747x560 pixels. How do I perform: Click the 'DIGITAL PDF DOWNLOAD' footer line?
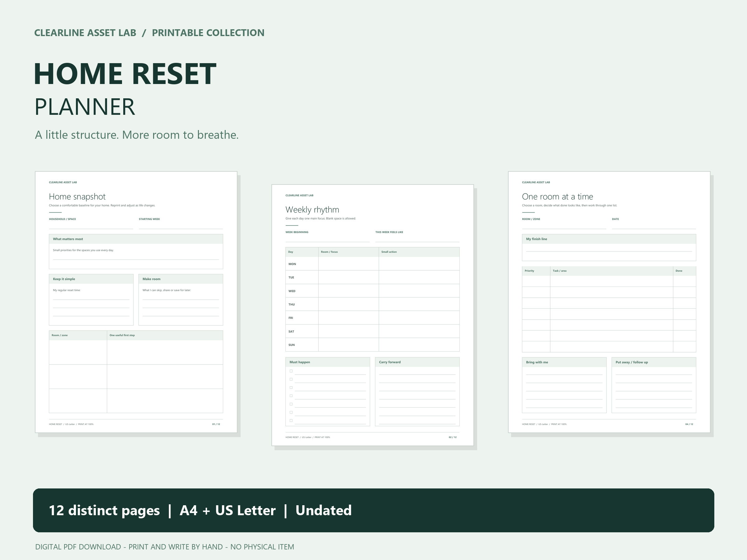(x=164, y=547)
